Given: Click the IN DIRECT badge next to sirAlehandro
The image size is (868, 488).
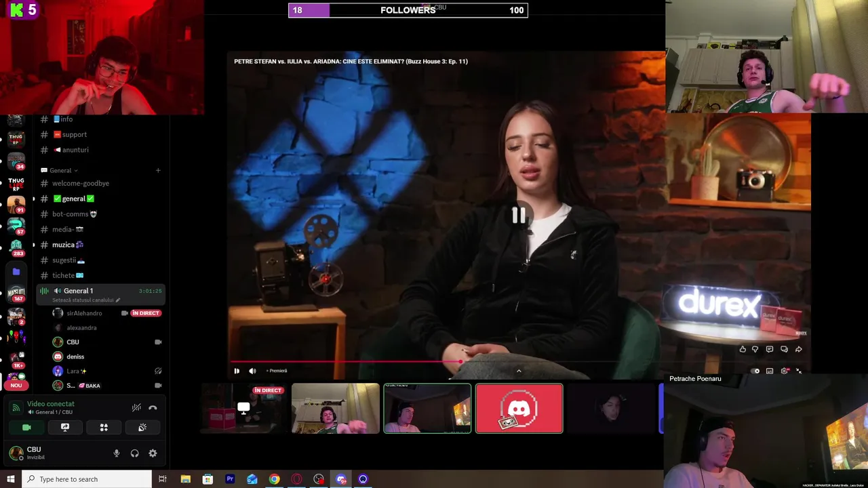Looking at the screenshot, I should point(146,313).
